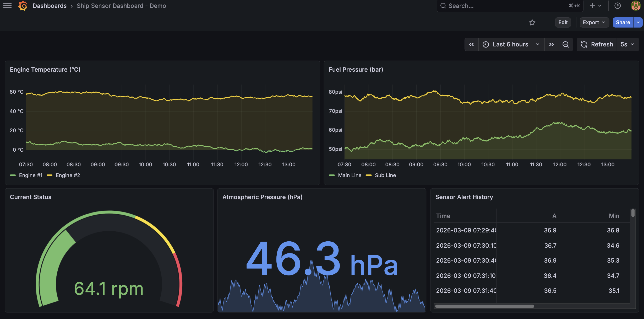Star this dashboard as favorite

pos(532,23)
